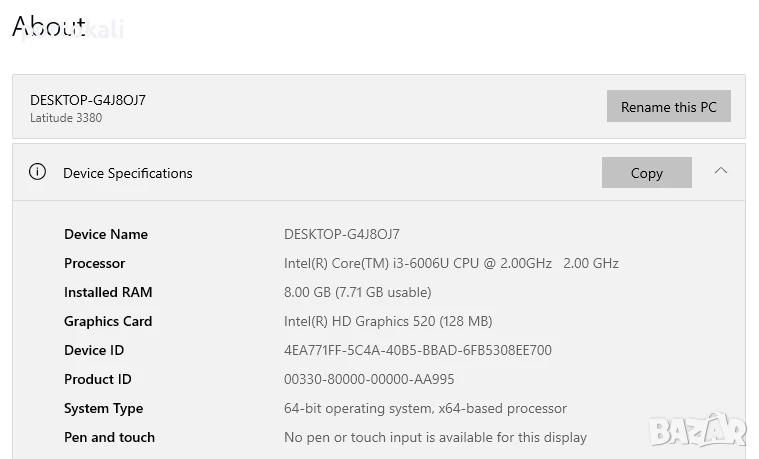Select the Product ID value 00330-80000-00000-AA995
Image resolution: width=759 pixels, height=459 pixels.
[369, 379]
